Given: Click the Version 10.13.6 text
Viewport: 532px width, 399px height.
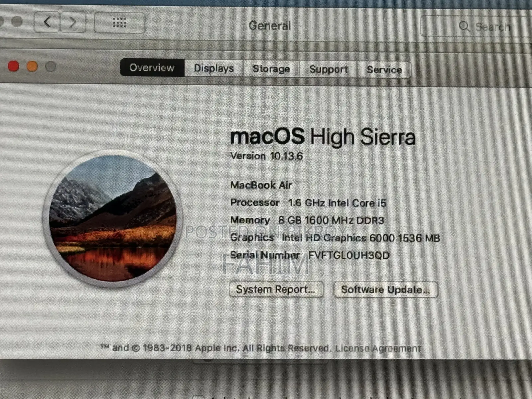Looking at the screenshot, I should 266,156.
